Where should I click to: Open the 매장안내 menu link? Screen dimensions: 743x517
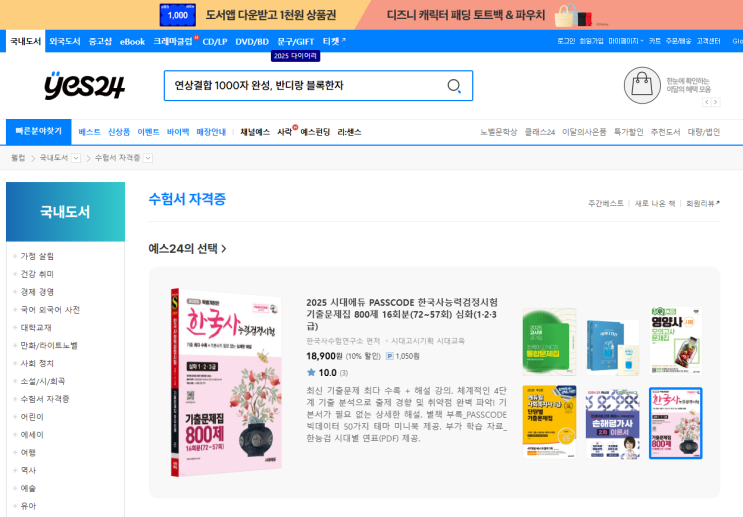211,132
